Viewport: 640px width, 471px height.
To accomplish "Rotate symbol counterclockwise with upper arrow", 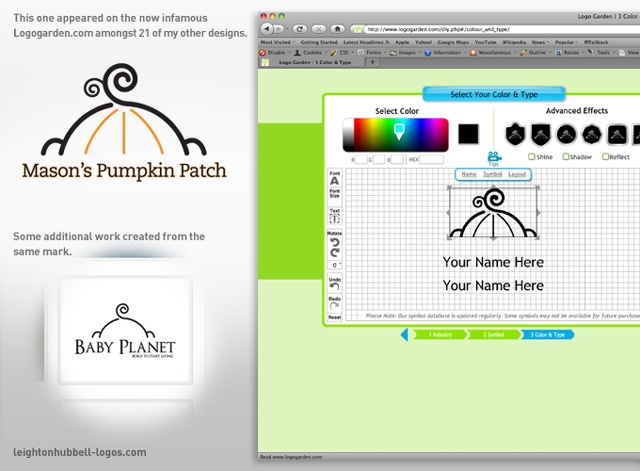I will [x=335, y=243].
